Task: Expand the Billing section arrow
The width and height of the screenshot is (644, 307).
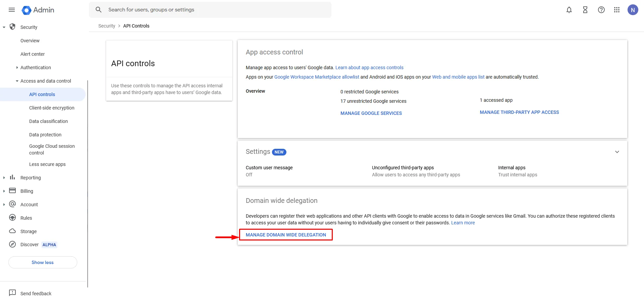Action: coord(4,191)
